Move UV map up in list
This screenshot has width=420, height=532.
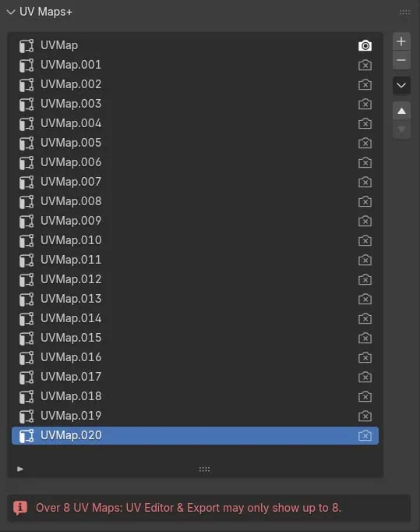point(401,111)
